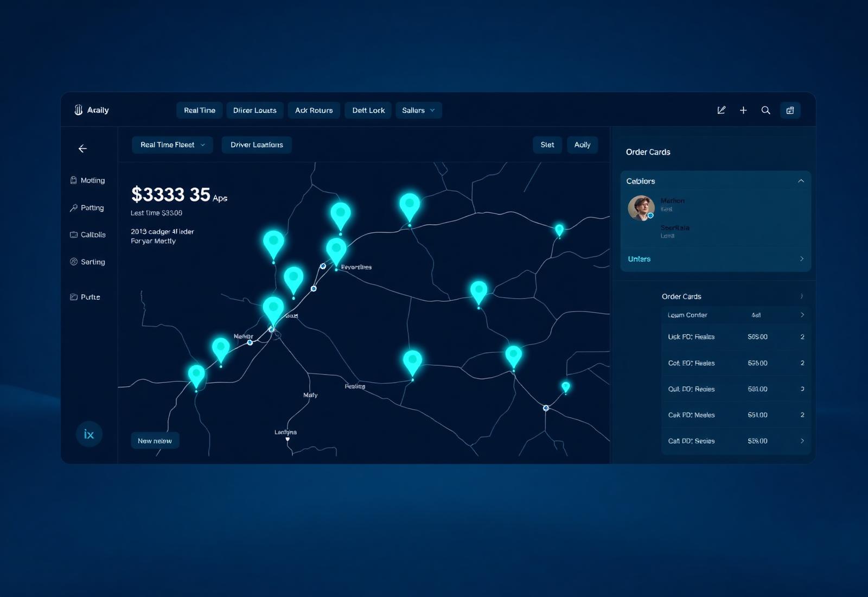Click the Driver Leatiuns button
Viewport: 868px width, 597px height.
pyautogui.click(x=257, y=145)
